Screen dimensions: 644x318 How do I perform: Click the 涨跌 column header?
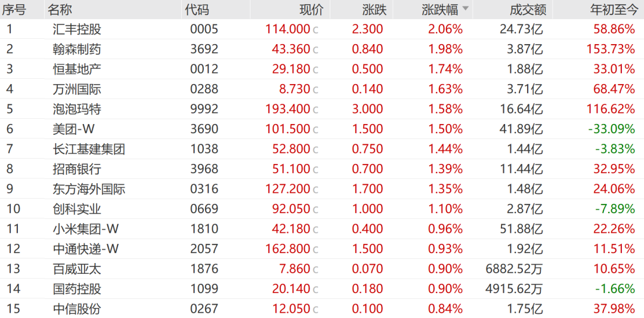pyautogui.click(x=374, y=9)
